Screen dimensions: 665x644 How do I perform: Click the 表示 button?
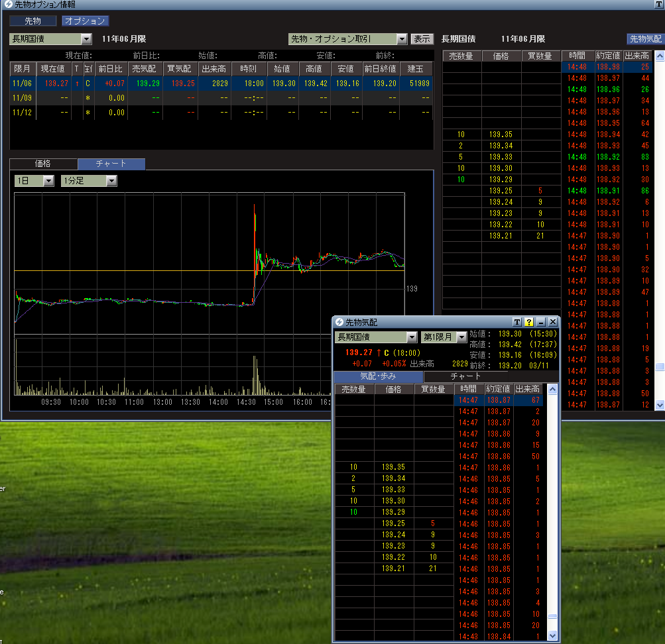pyautogui.click(x=422, y=39)
